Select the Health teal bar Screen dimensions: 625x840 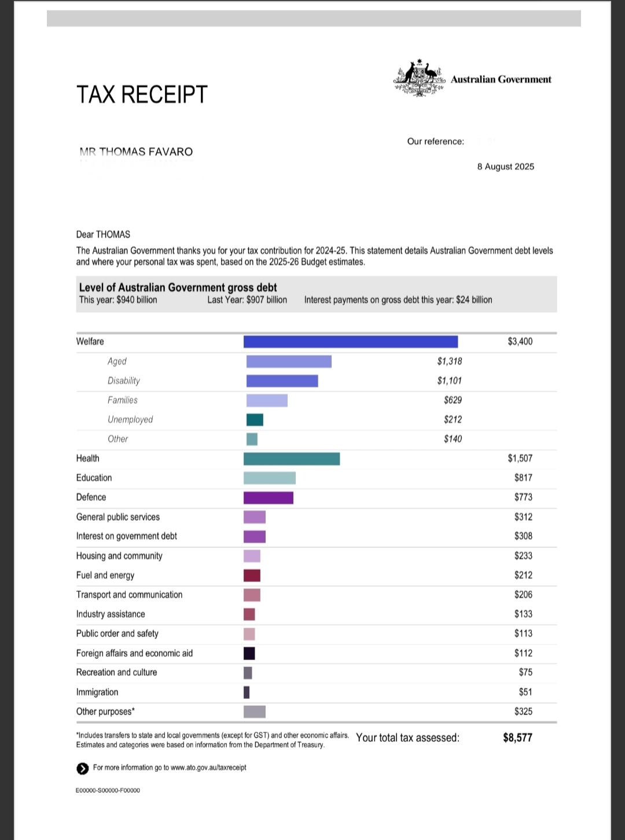pos(292,459)
